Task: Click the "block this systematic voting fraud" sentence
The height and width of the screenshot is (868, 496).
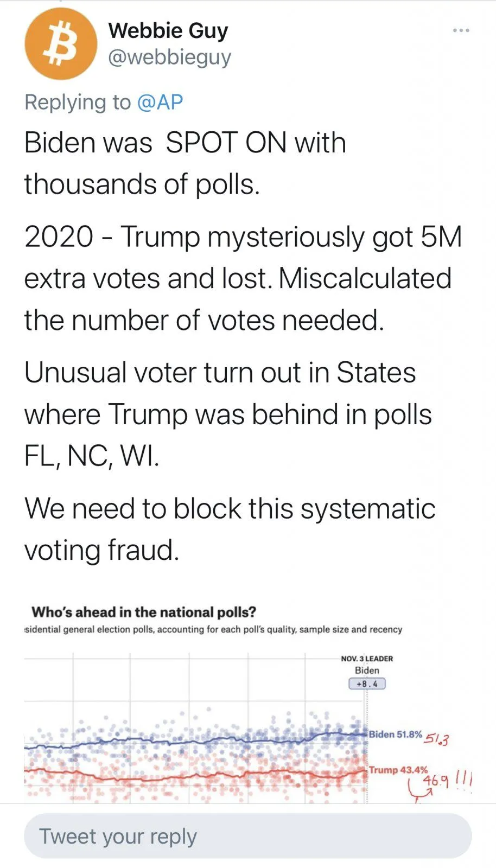Action: pos(230,529)
